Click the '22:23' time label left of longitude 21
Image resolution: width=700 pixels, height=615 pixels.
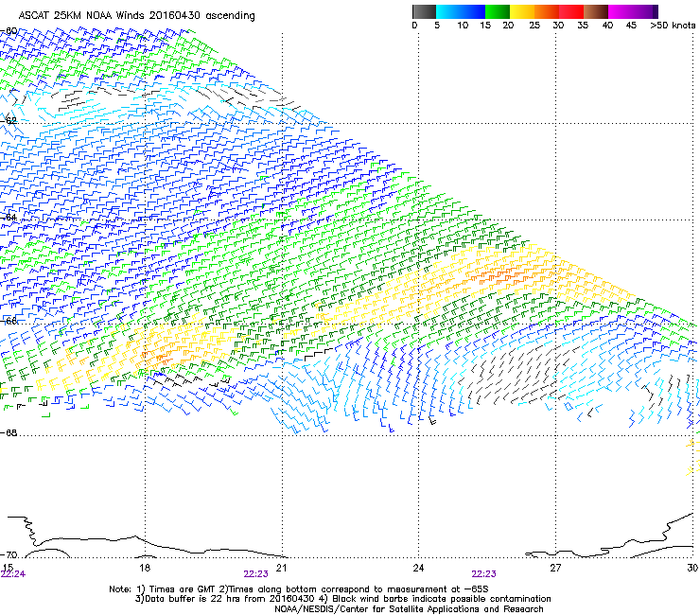[255, 574]
